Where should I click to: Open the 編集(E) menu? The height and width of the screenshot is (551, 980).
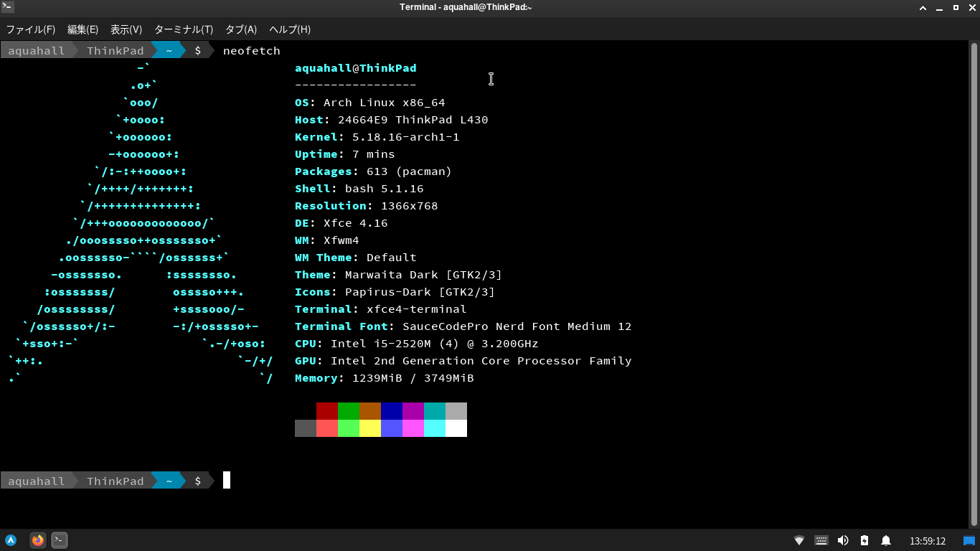tap(83, 29)
